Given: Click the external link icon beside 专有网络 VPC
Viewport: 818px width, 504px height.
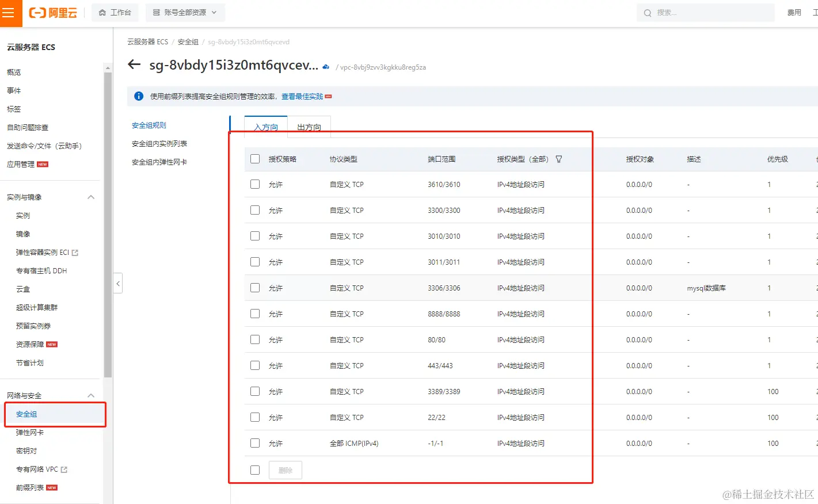Looking at the screenshot, I should pos(64,469).
